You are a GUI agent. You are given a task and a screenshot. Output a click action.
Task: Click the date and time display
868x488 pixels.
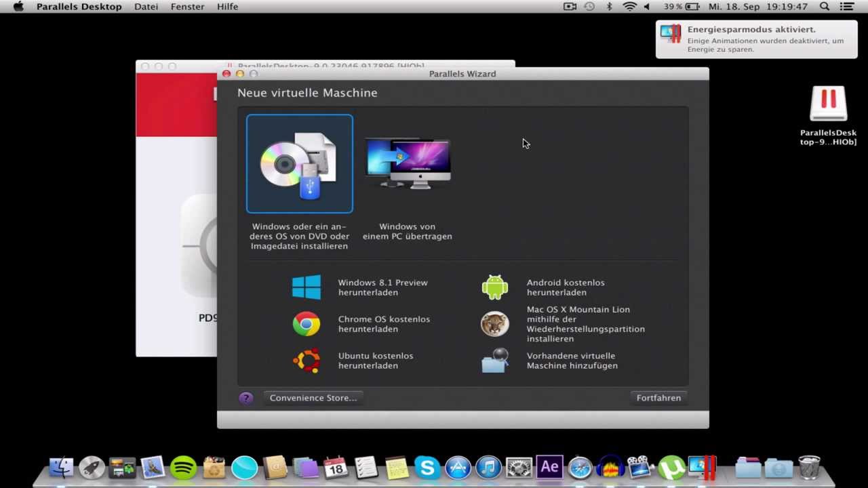(758, 7)
